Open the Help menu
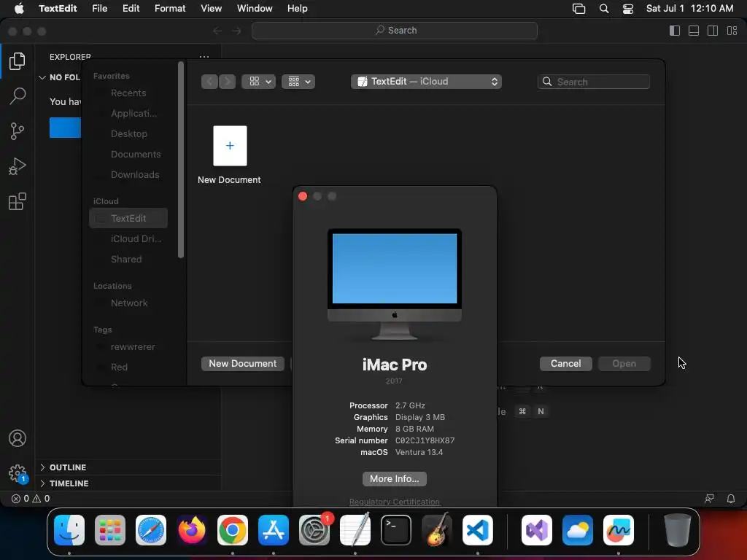 (x=298, y=9)
